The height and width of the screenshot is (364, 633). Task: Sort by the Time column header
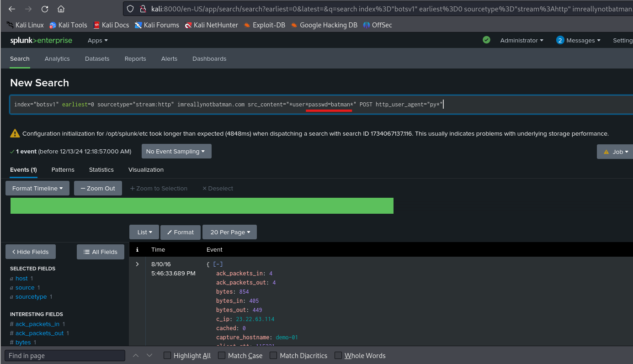[158, 249]
